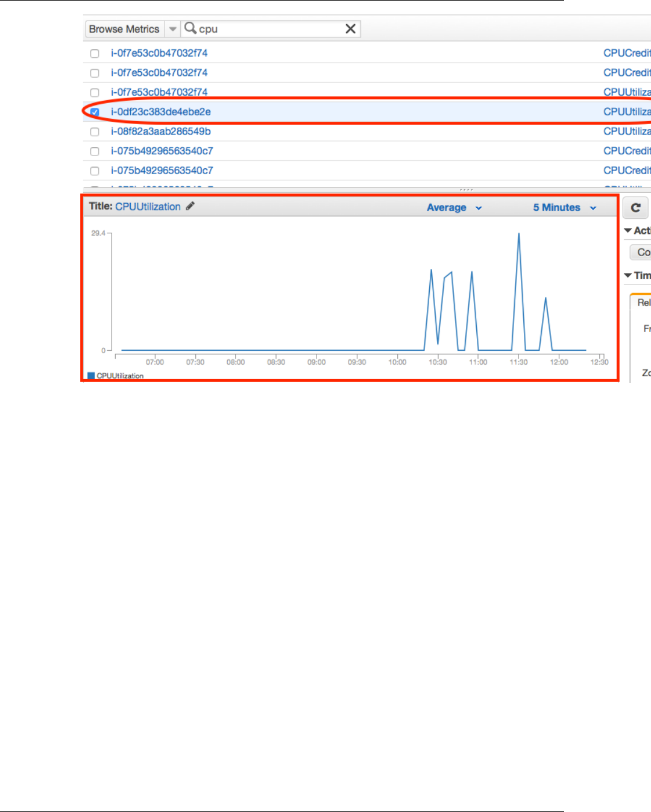This screenshot has height=812, width=651.
Task: Click the CPUUtilization metric in the i-08f82a3aab286549b row
Action: coord(627,131)
